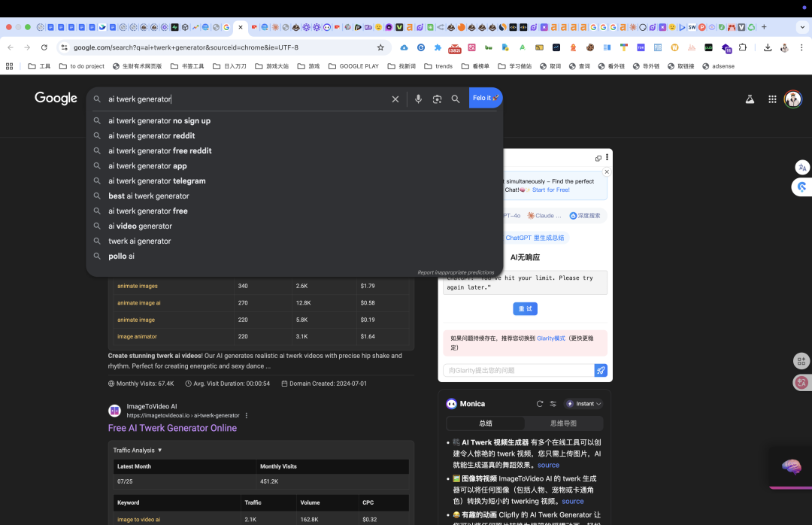Open the Monica 'Instant' mode dropdown
This screenshot has height=525, width=812.
(x=583, y=404)
